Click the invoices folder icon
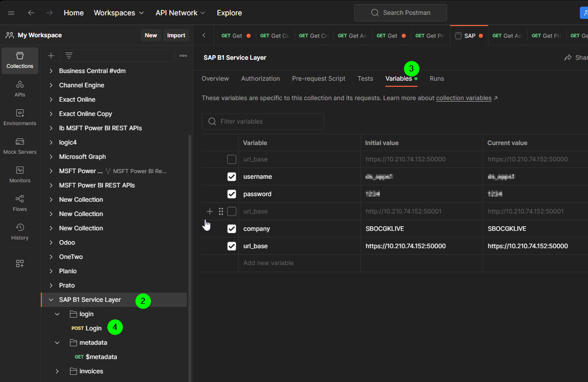Screen dimensions: 588x382 (73, 371)
